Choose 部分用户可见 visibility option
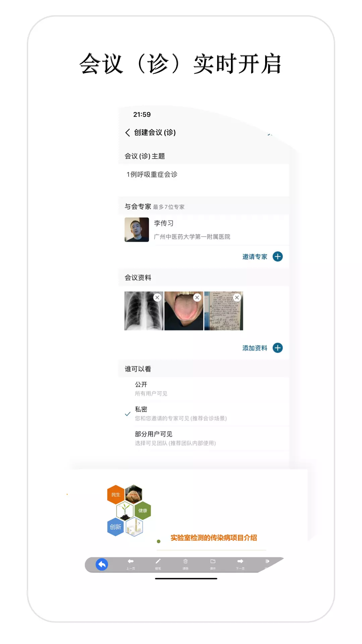 (x=204, y=438)
